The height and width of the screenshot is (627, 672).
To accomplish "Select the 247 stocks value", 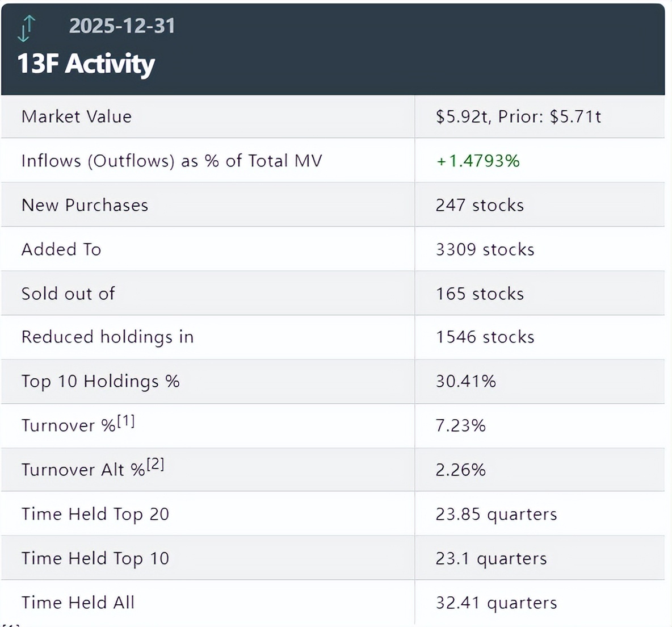I will point(480,205).
